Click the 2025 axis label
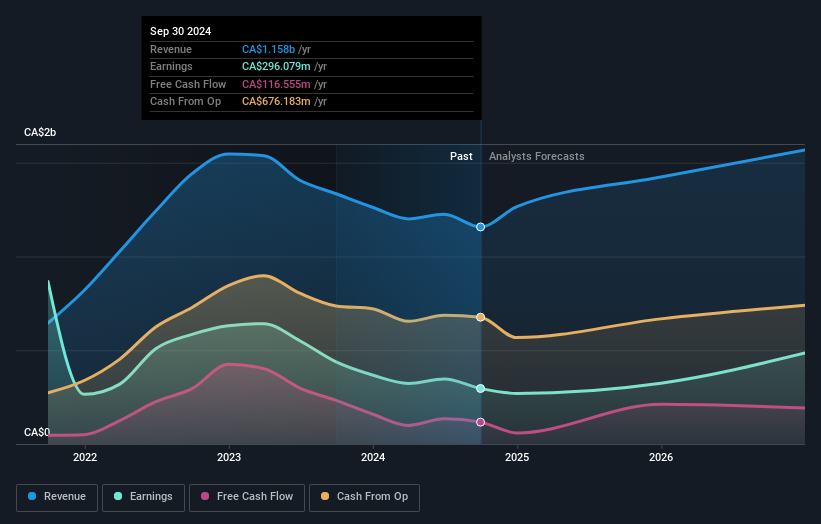 click(517, 458)
